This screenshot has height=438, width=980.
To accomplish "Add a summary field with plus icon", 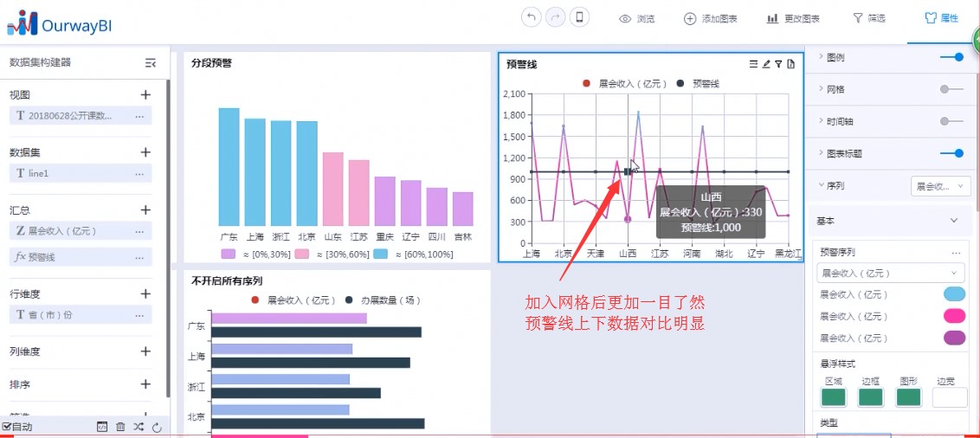I will pyautogui.click(x=145, y=210).
